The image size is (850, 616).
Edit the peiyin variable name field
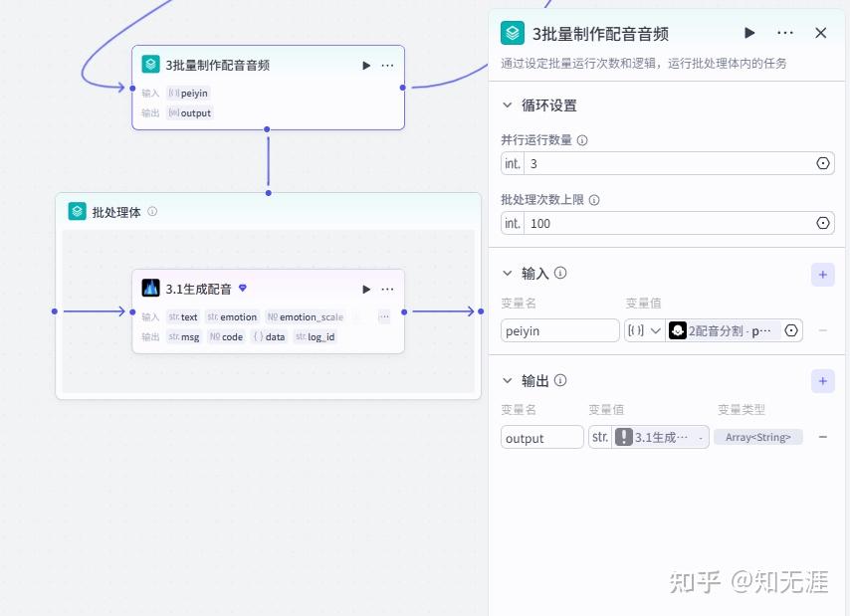coord(560,330)
